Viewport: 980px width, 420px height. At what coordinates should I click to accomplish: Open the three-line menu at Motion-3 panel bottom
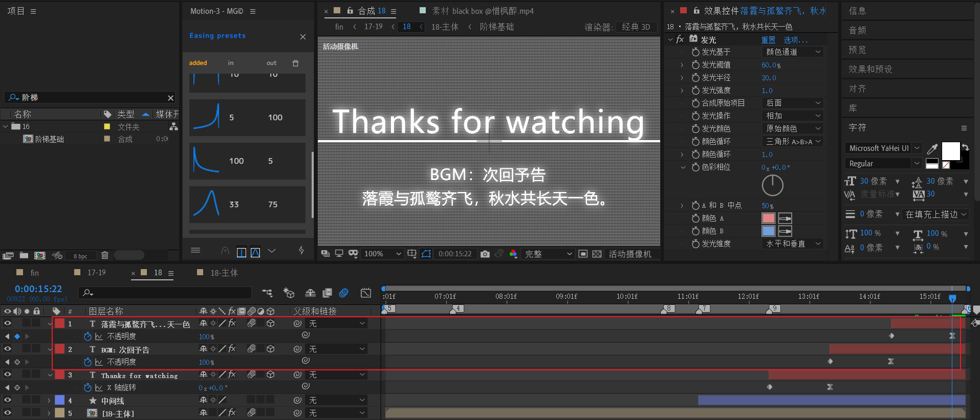(x=195, y=251)
